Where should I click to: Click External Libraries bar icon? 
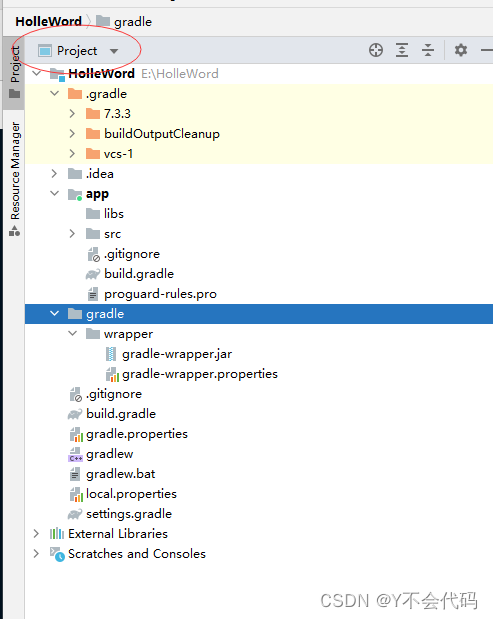tap(57, 534)
